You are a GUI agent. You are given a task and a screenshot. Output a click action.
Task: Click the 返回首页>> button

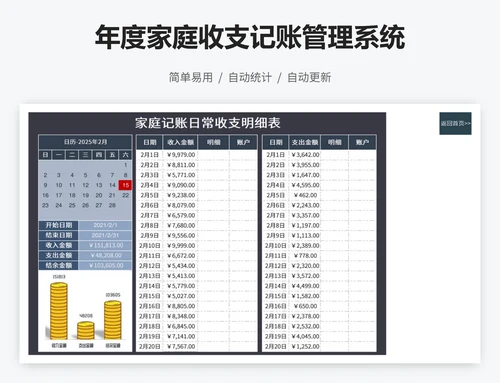pyautogui.click(x=455, y=123)
